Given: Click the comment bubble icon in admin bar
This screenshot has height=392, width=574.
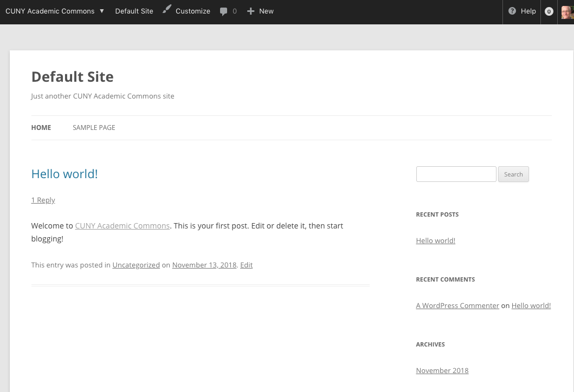Looking at the screenshot, I should (x=224, y=11).
